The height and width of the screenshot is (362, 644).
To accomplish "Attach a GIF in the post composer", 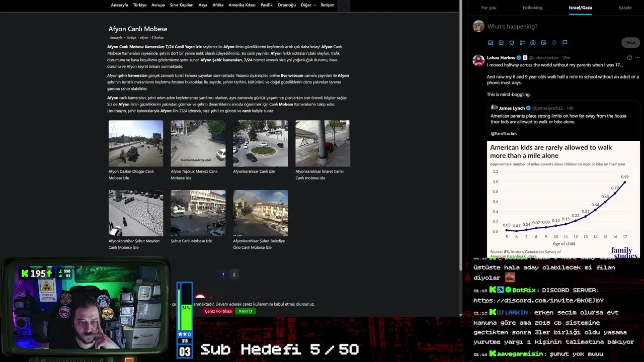I will pyautogui.click(x=501, y=43).
